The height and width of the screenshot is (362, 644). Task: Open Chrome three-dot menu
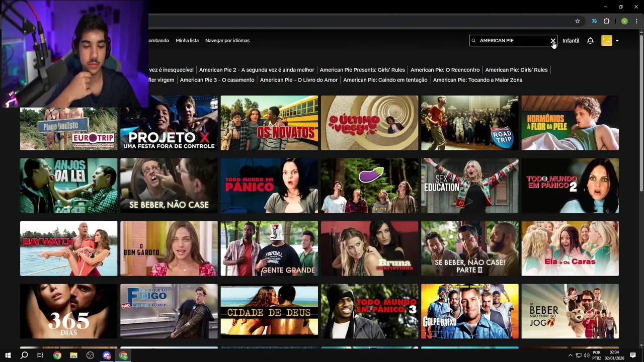[636, 21]
